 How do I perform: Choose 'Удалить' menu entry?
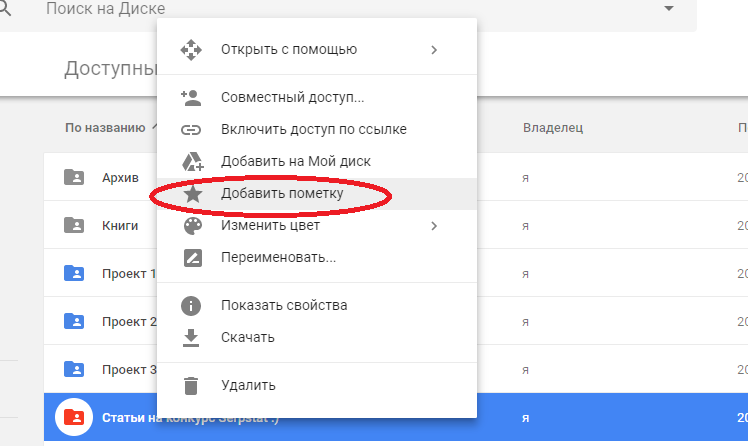(x=317, y=385)
